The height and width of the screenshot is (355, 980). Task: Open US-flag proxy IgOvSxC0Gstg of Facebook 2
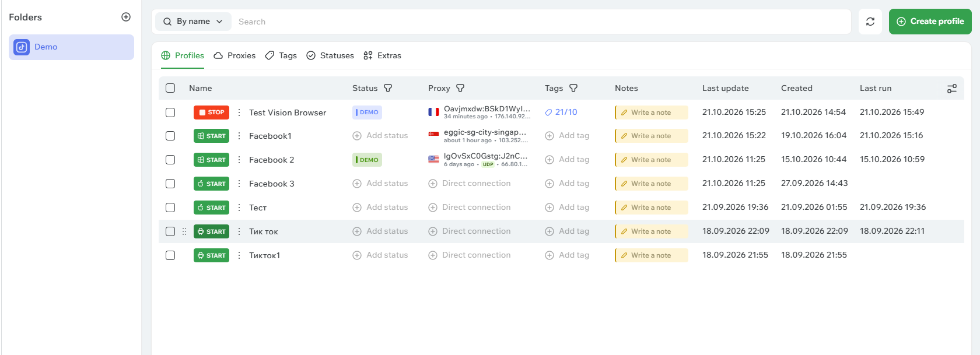(478, 160)
